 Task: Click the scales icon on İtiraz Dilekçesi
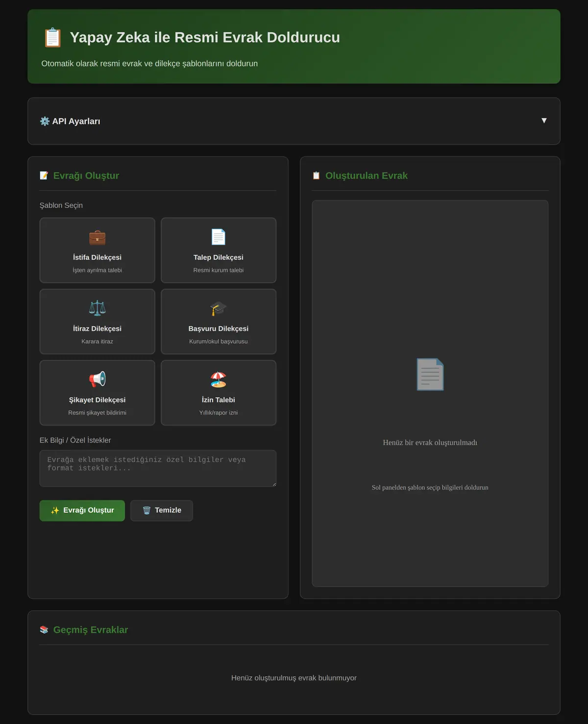(x=97, y=308)
